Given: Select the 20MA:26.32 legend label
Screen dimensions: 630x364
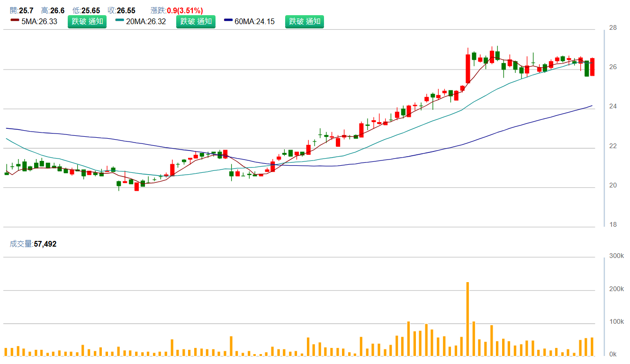Looking at the screenshot, I should click(x=146, y=22).
